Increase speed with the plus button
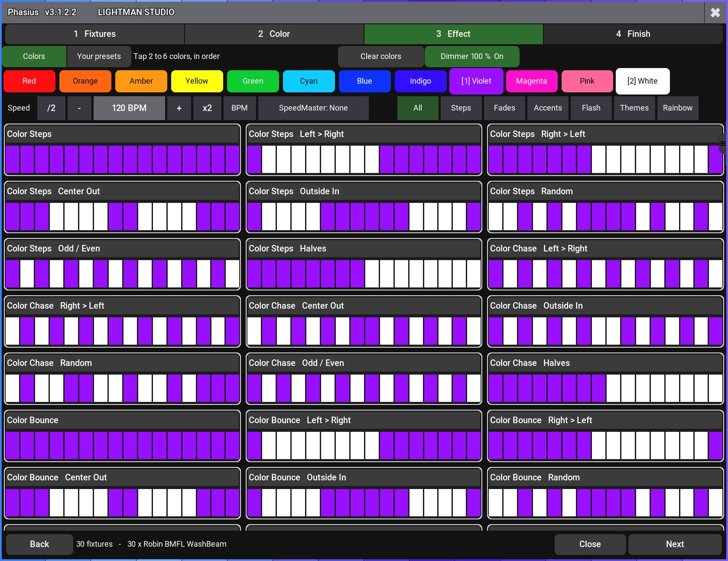The height and width of the screenshot is (561, 728). 179,108
